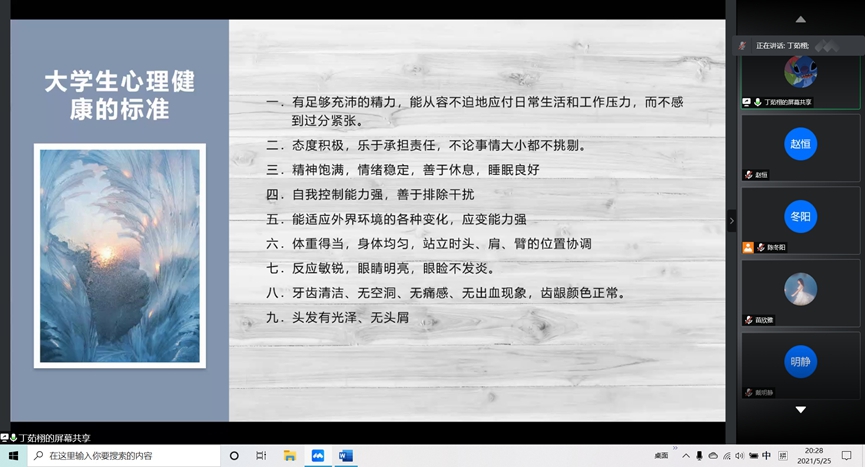Open Windows Start menu
The width and height of the screenshot is (866, 467).
click(14, 456)
